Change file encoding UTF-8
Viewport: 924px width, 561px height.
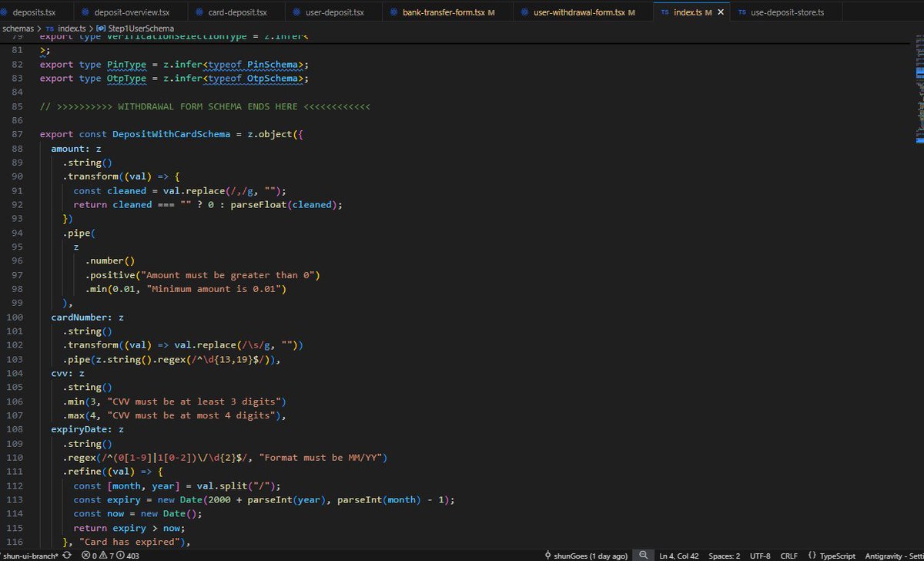click(760, 555)
